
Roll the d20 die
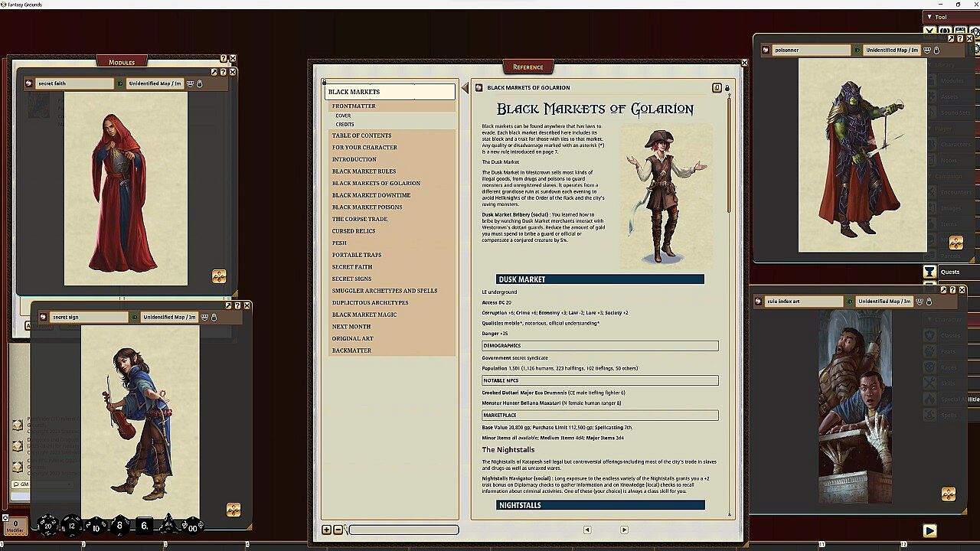tap(48, 525)
